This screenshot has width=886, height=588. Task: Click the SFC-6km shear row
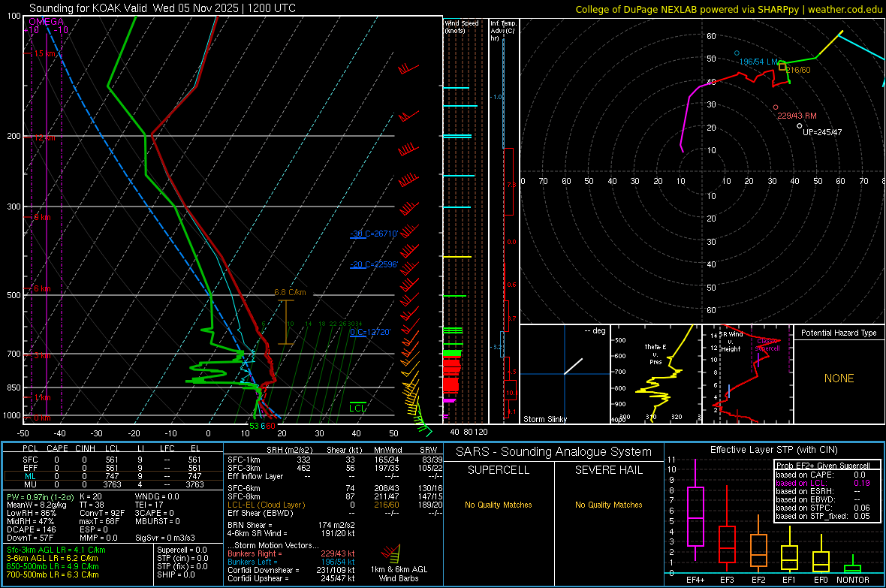tap(335, 488)
